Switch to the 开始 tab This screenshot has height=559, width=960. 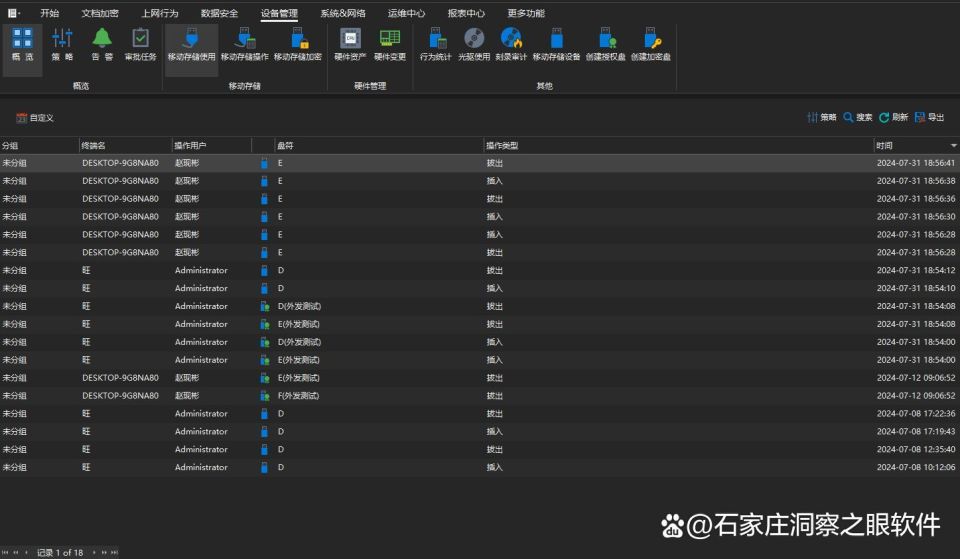click(50, 13)
